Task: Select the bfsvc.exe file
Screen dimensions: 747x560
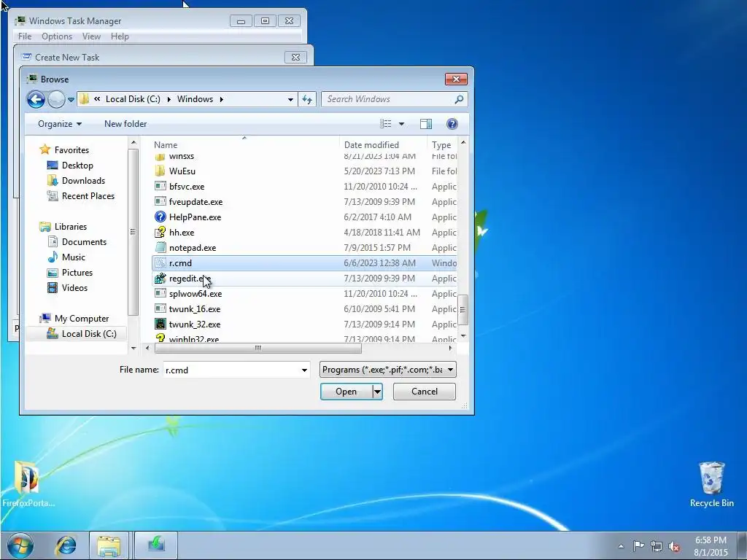Action: point(187,186)
